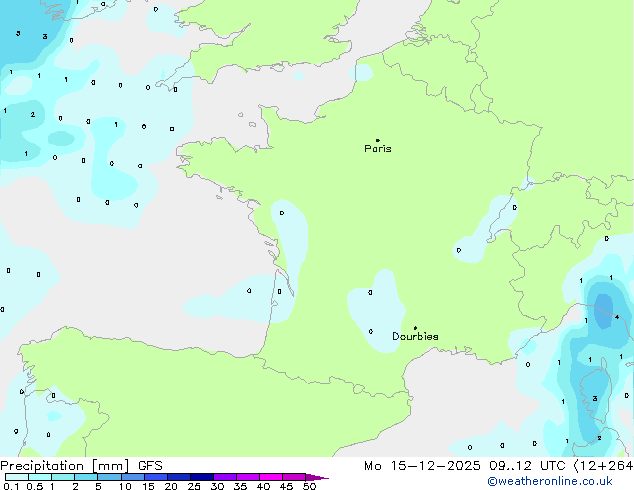Image resolution: width=634 pixels, height=490 pixels.
Task: Click the '09..12 UTC' time text
Action: click(527, 466)
